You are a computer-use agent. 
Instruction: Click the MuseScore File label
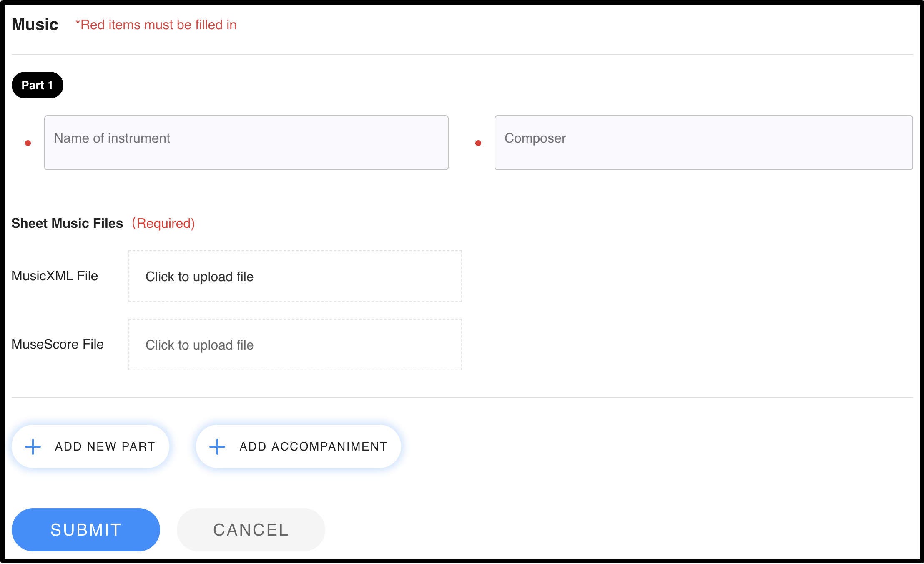pos(58,344)
